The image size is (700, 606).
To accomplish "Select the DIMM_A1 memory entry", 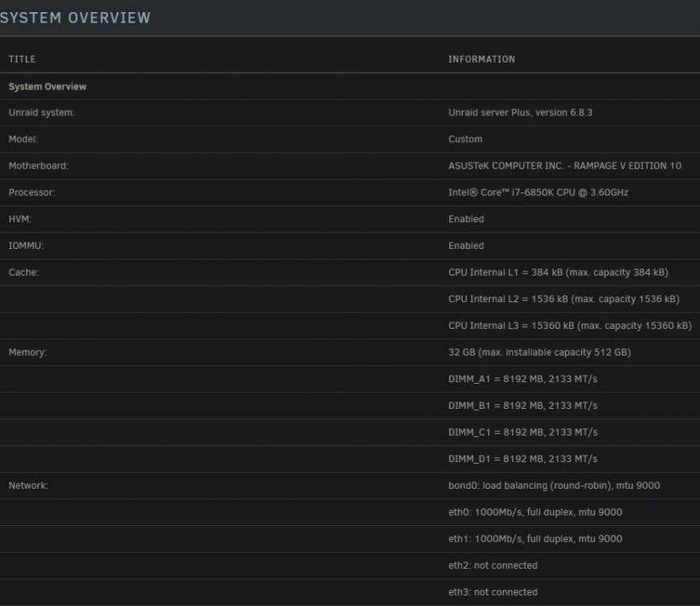I will click(x=522, y=379).
